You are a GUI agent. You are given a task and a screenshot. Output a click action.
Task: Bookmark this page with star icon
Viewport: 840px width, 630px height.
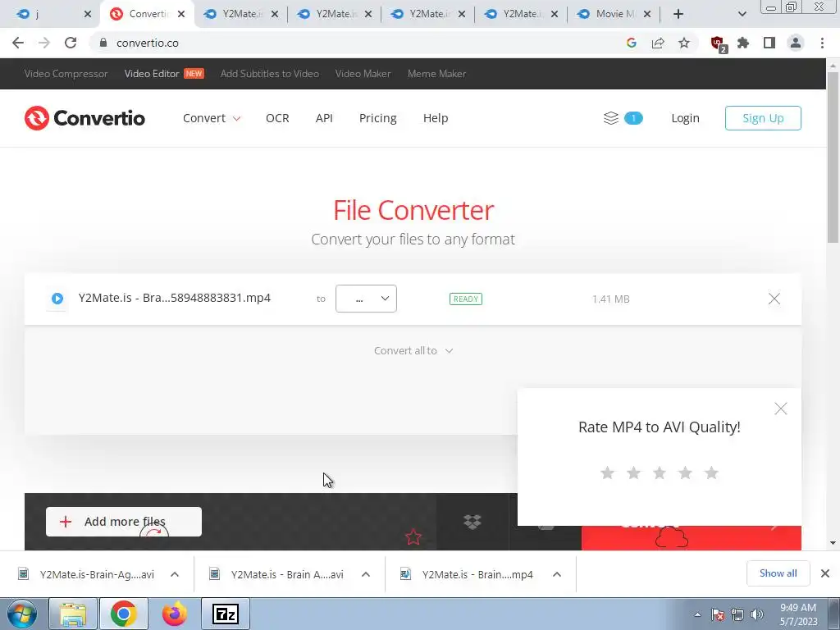[x=684, y=43]
